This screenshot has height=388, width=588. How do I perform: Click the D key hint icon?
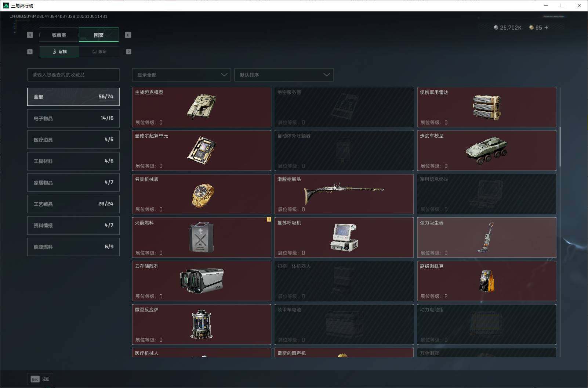pos(128,52)
